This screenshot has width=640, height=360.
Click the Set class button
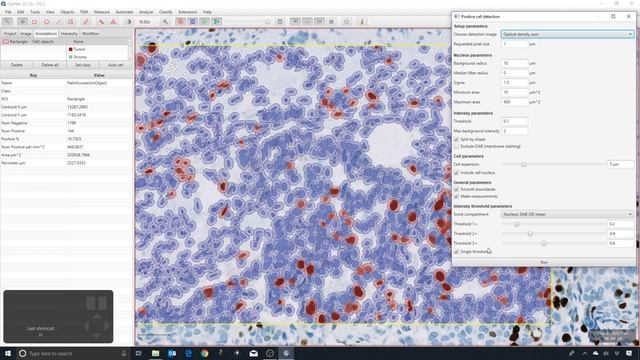coord(83,65)
